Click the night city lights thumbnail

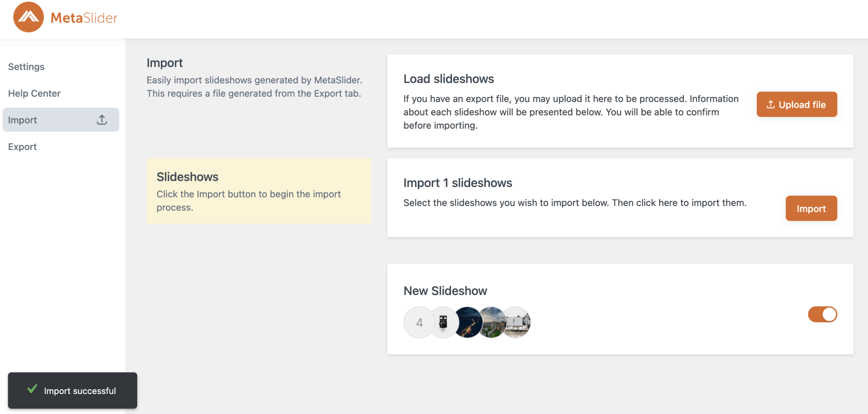pos(467,322)
